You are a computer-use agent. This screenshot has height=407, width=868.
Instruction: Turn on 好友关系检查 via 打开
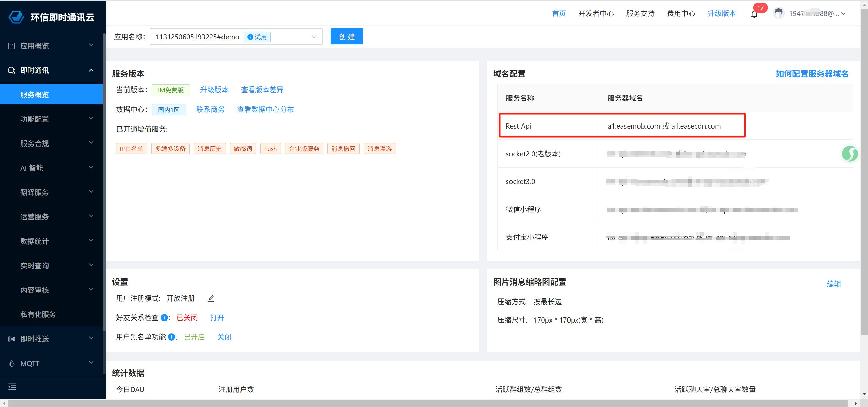[x=217, y=318]
